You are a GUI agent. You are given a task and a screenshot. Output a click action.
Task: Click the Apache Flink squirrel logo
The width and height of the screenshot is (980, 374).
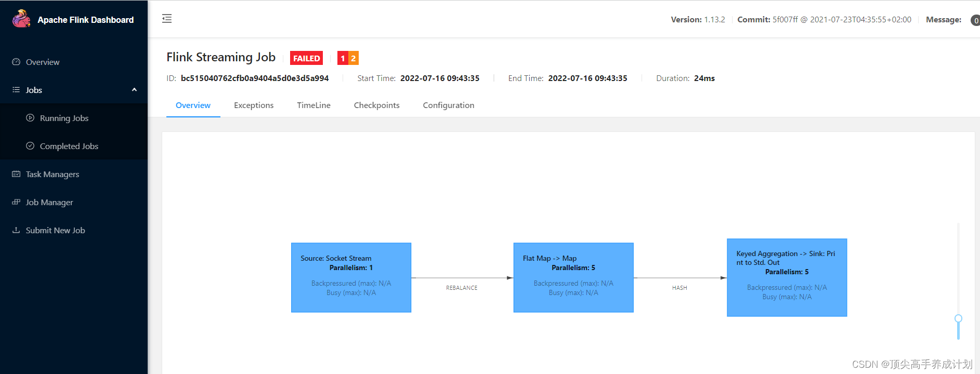click(x=21, y=19)
